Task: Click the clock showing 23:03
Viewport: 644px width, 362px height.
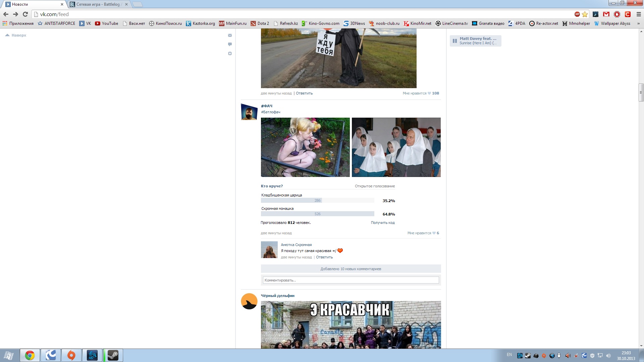Action: click(x=626, y=353)
